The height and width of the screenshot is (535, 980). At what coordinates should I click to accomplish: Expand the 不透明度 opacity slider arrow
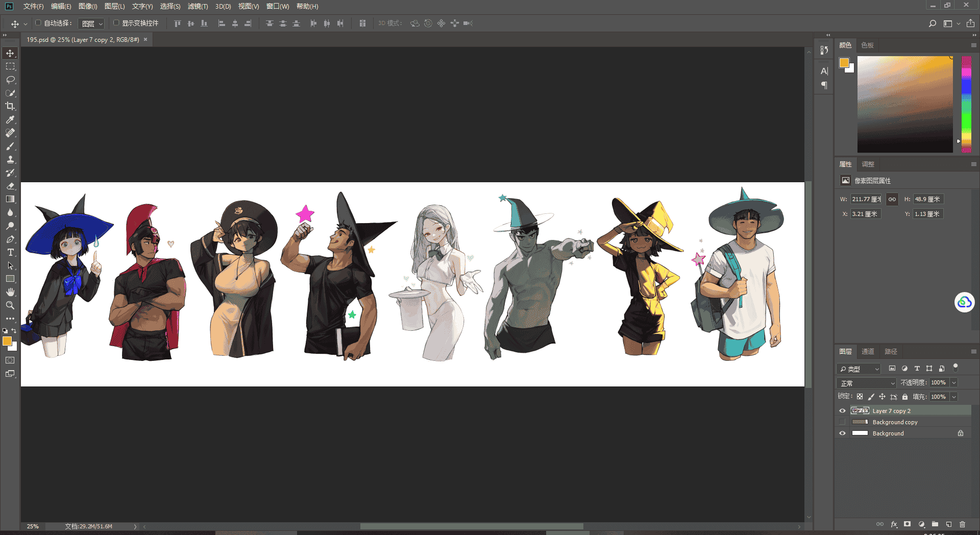pyautogui.click(x=953, y=382)
